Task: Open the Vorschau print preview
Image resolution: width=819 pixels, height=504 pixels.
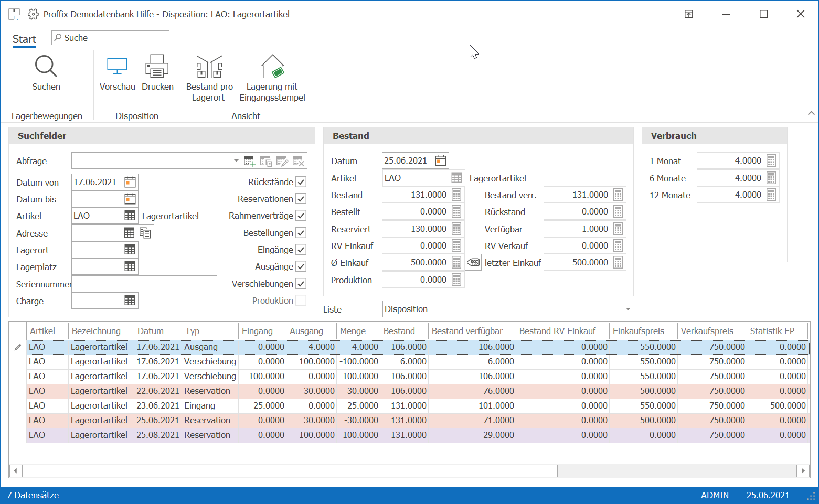Action: 117,73
